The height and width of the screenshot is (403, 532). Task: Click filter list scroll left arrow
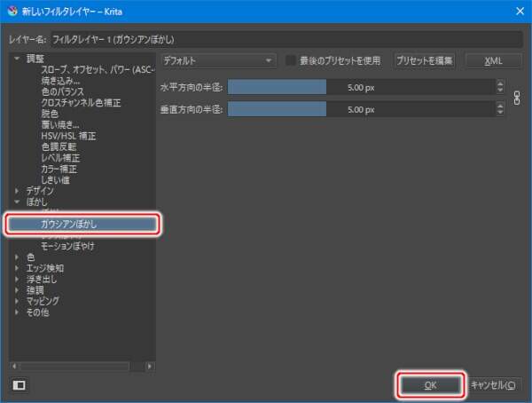point(14,366)
